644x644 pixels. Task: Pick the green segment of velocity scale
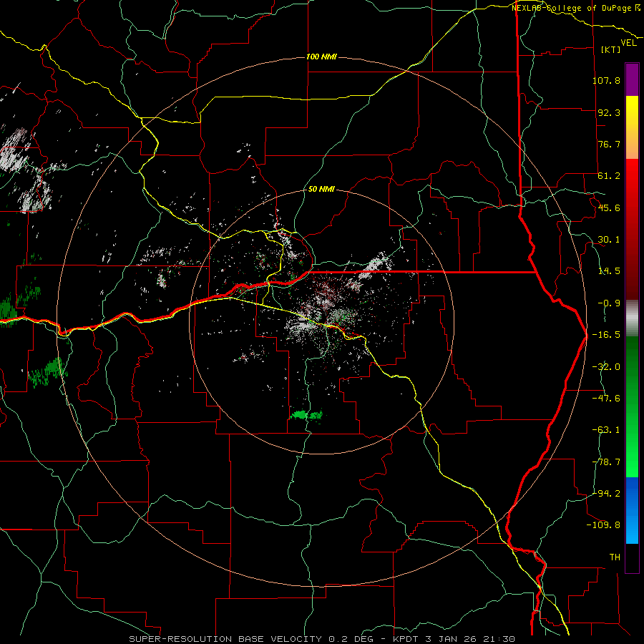point(632,406)
